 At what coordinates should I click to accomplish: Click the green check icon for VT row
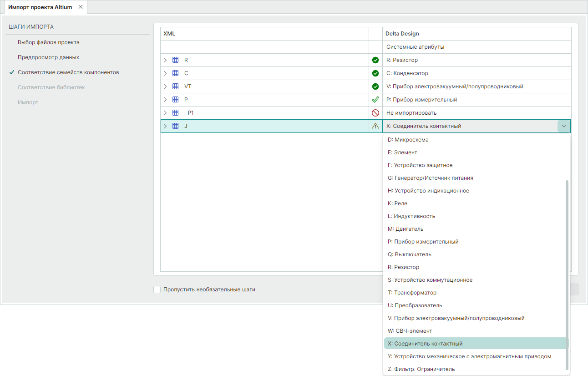point(375,86)
